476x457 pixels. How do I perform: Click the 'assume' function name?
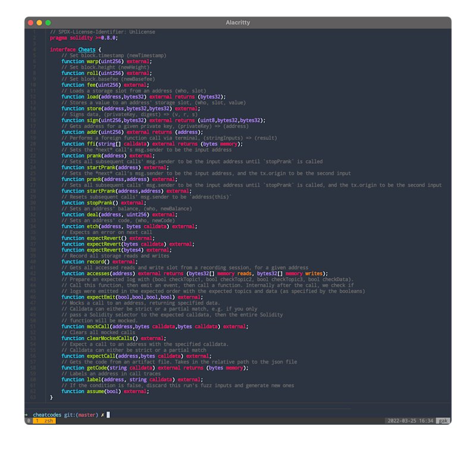coord(95,392)
